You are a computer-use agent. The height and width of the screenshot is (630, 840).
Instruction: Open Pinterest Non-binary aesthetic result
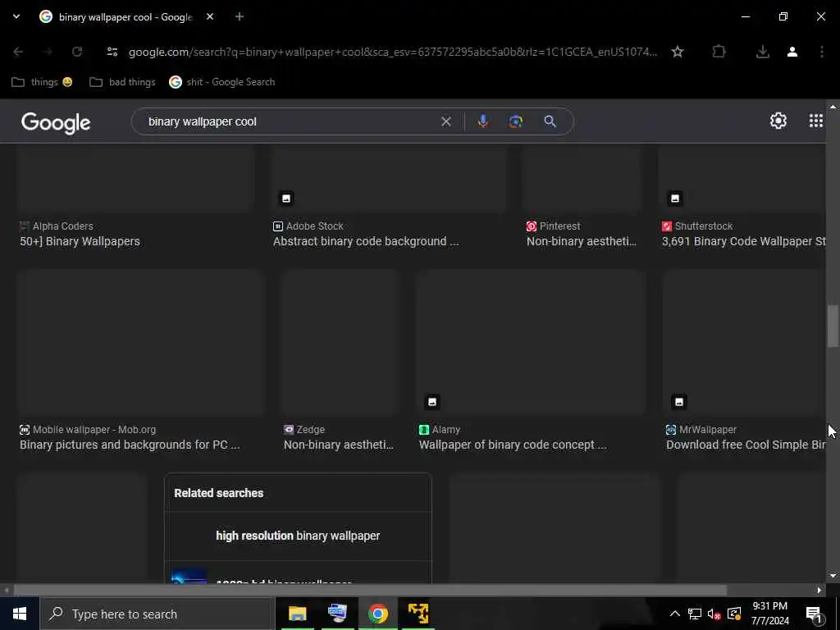click(582, 241)
